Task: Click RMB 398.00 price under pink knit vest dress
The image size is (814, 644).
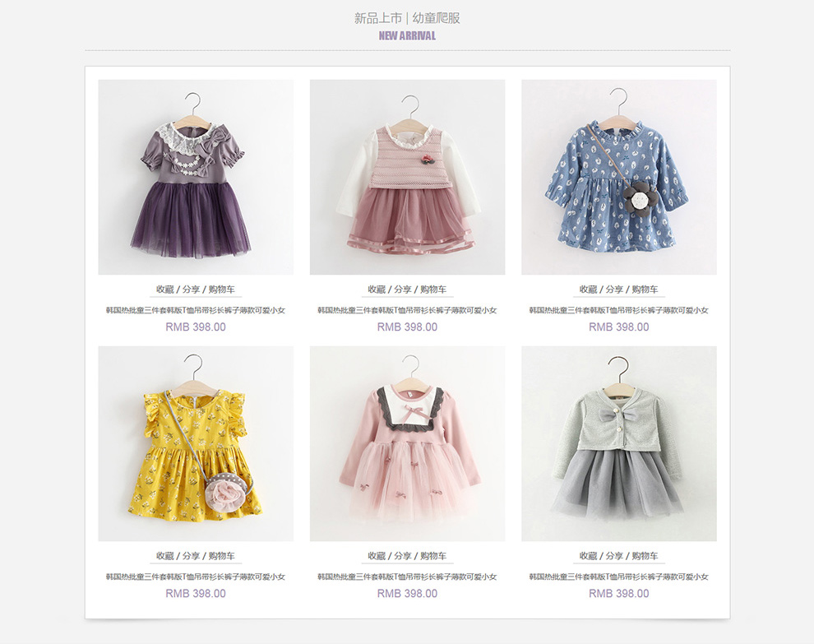Action: [x=408, y=327]
